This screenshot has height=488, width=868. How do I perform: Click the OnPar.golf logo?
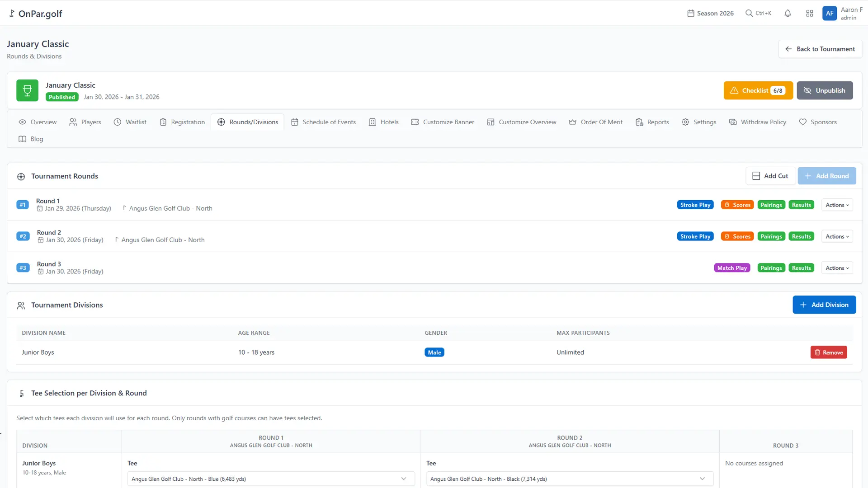tap(35, 13)
